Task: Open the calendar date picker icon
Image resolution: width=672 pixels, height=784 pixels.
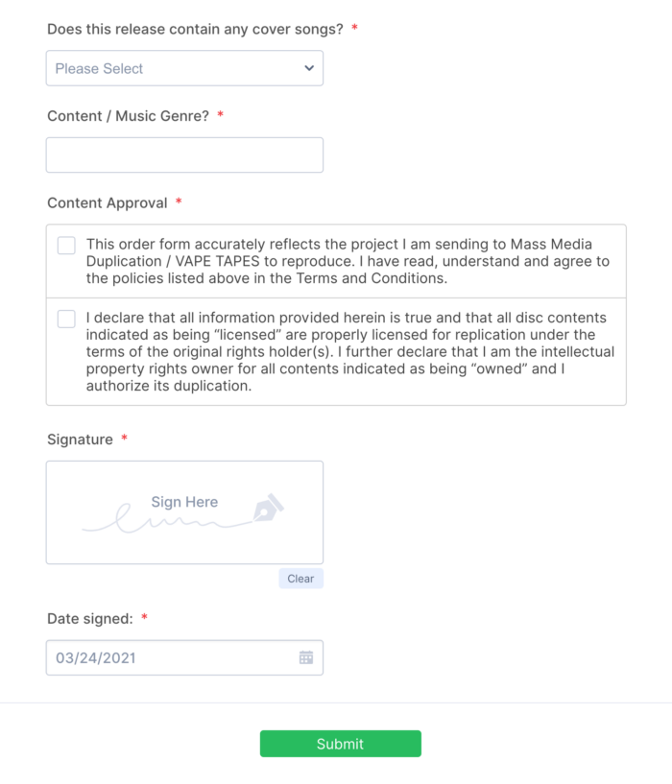Action: (x=306, y=657)
